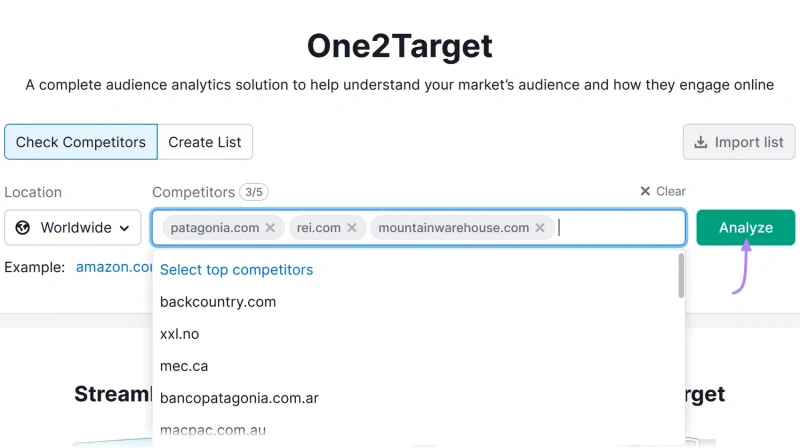Remove rei.com competitor tag
Image resolution: width=800 pixels, height=448 pixels.
point(352,228)
